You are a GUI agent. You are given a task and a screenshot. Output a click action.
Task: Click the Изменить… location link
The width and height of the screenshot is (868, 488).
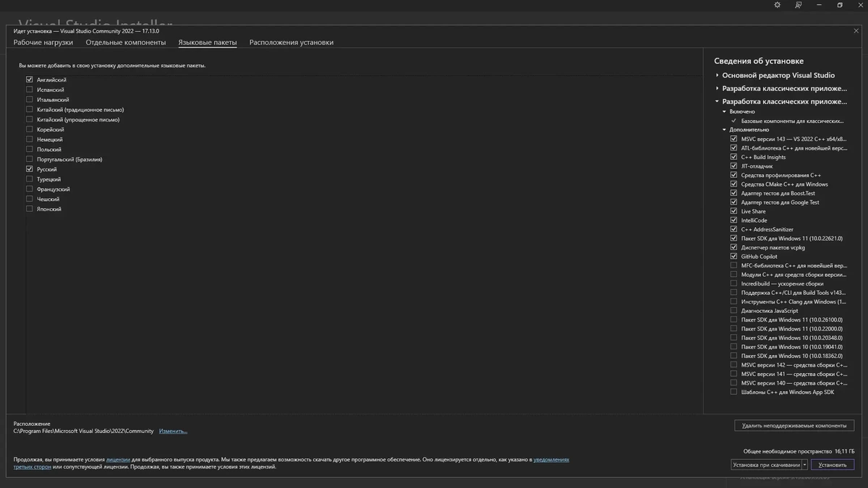pyautogui.click(x=173, y=431)
